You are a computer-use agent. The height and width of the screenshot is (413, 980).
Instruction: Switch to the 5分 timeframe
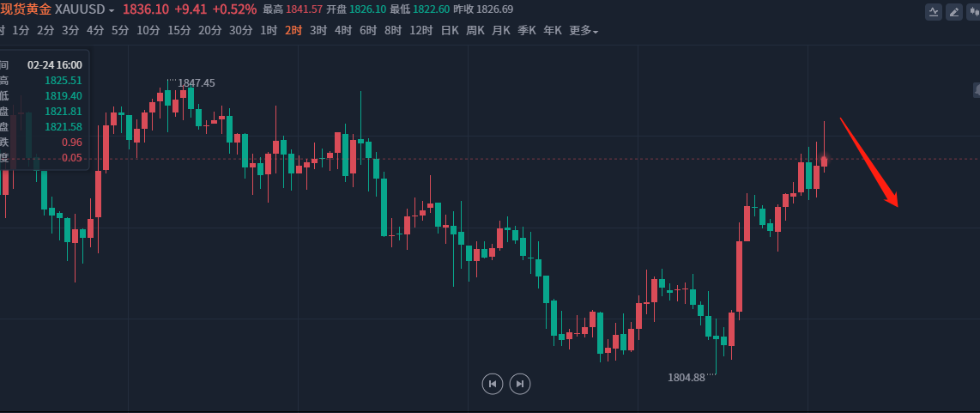coord(120,30)
